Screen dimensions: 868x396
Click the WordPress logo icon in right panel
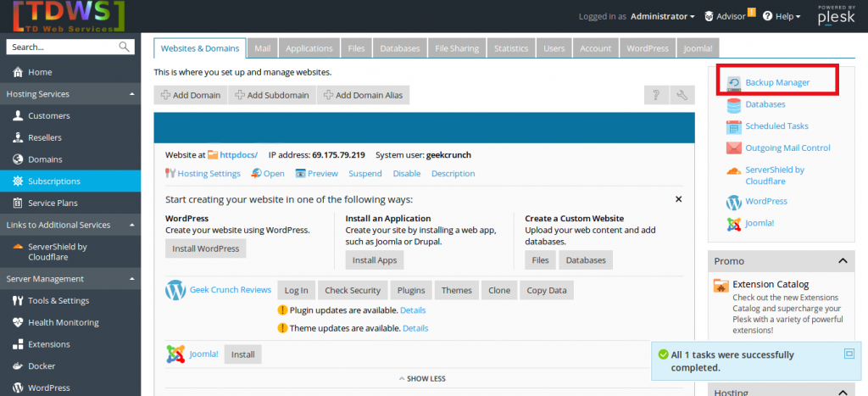[x=734, y=202]
